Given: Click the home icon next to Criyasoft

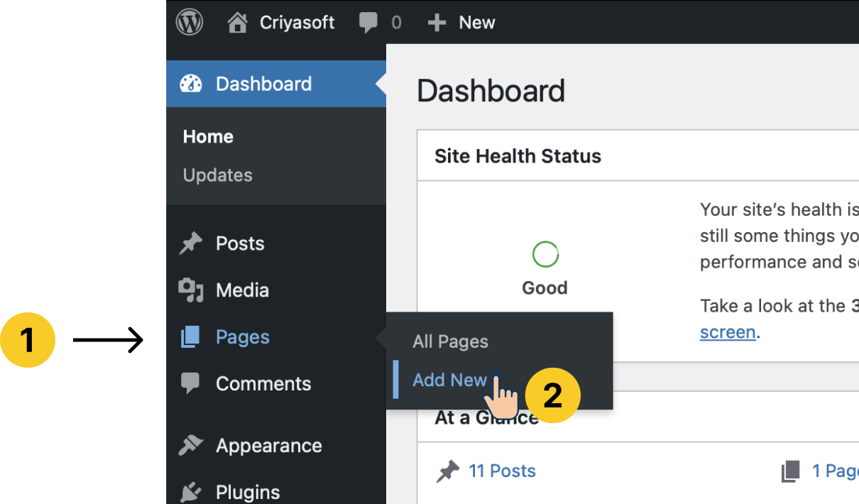Looking at the screenshot, I should [x=237, y=23].
